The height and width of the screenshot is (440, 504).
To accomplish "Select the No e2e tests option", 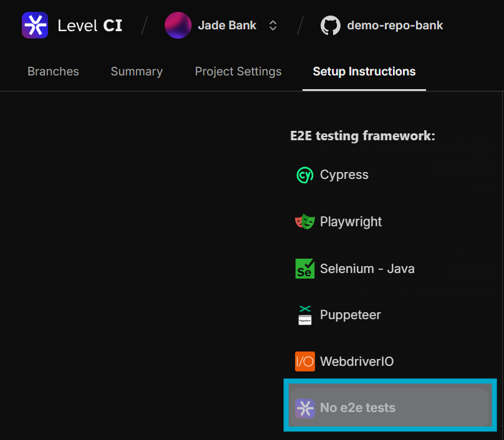I will [x=357, y=408].
